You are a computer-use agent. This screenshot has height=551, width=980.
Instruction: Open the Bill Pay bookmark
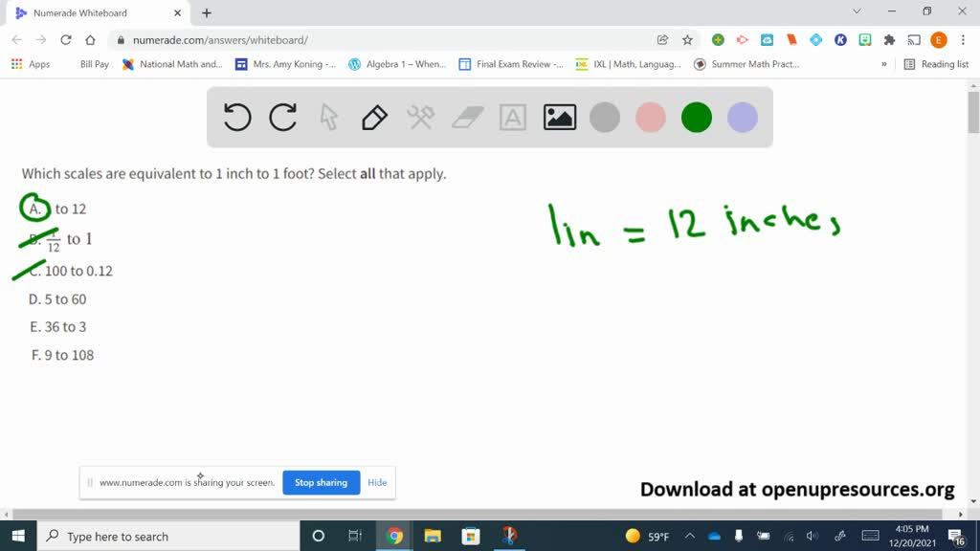(94, 64)
